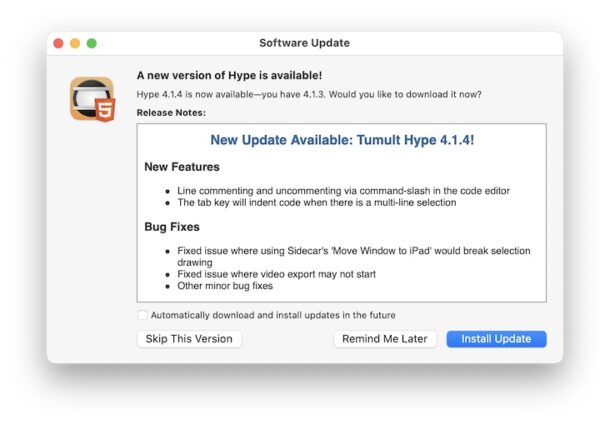This screenshot has height=425, width=610.
Task: Choose Remind Me Later
Action: tap(384, 339)
